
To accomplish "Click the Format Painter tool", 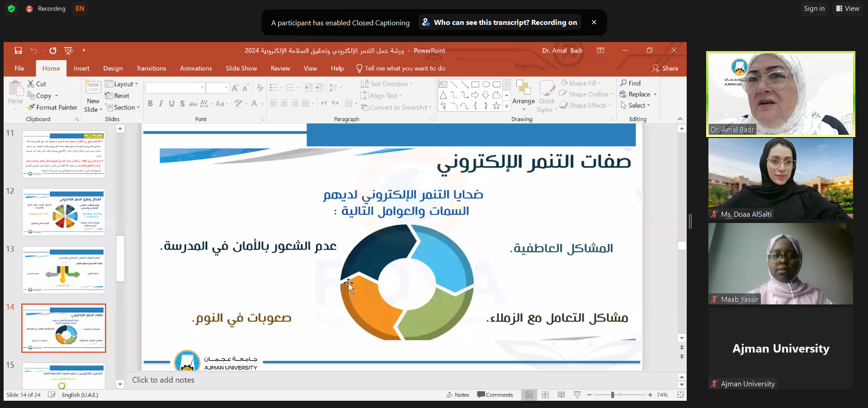I will click(52, 107).
